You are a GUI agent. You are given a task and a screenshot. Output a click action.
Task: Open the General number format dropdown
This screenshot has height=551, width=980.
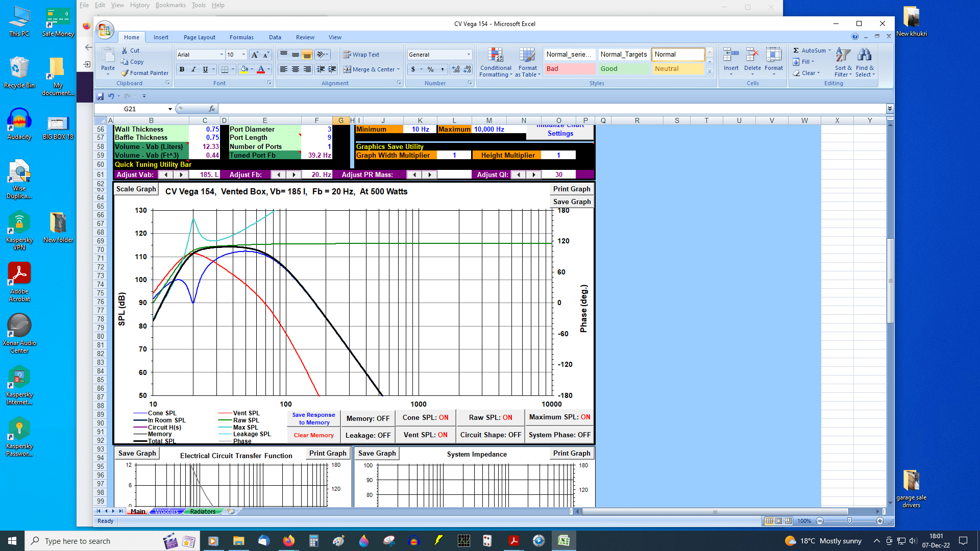point(469,55)
